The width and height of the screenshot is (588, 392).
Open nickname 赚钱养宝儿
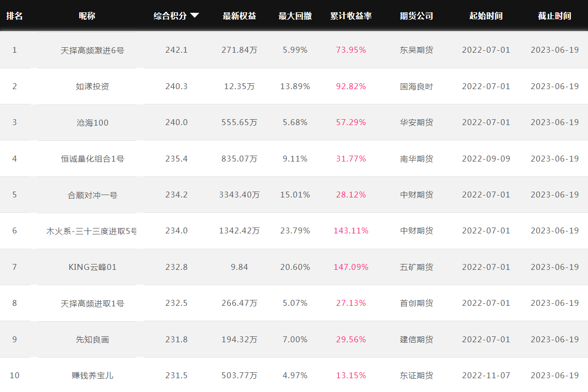(92, 375)
